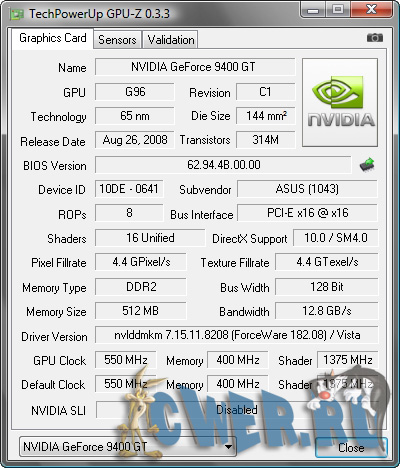400x468 pixels.
Task: Click the Bandwidth field 12.8 GB/s
Action: pos(327,311)
